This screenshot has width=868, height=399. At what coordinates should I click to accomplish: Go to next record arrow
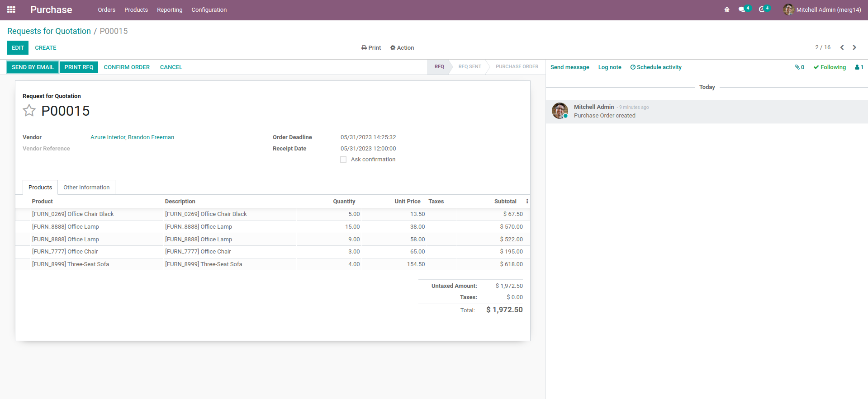(x=854, y=47)
